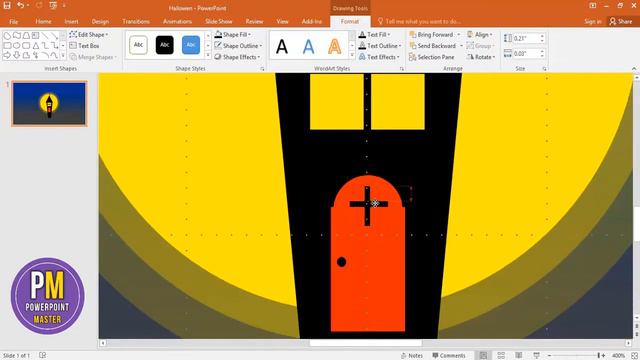Switch to the View tab
The height and width of the screenshot is (360, 640).
282,21
